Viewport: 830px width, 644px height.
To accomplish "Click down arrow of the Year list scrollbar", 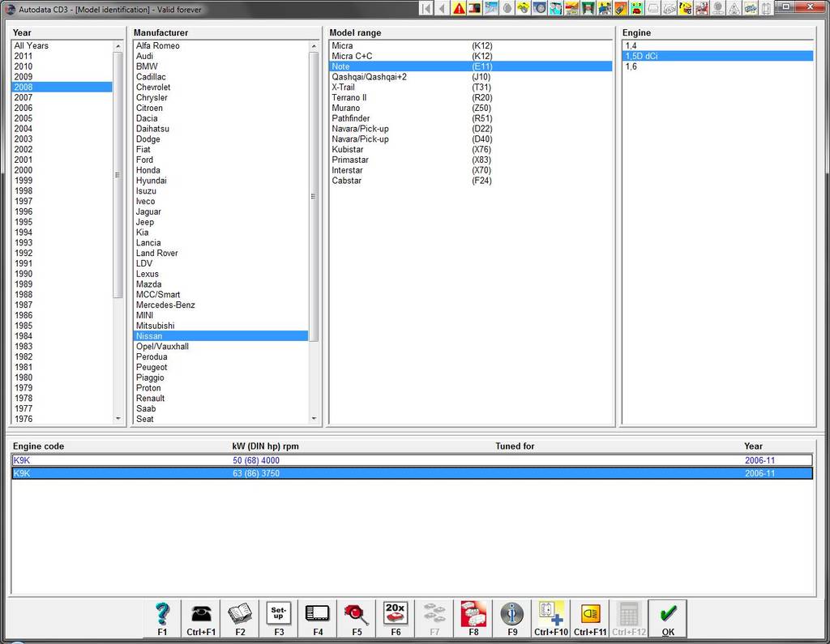I will pos(118,419).
